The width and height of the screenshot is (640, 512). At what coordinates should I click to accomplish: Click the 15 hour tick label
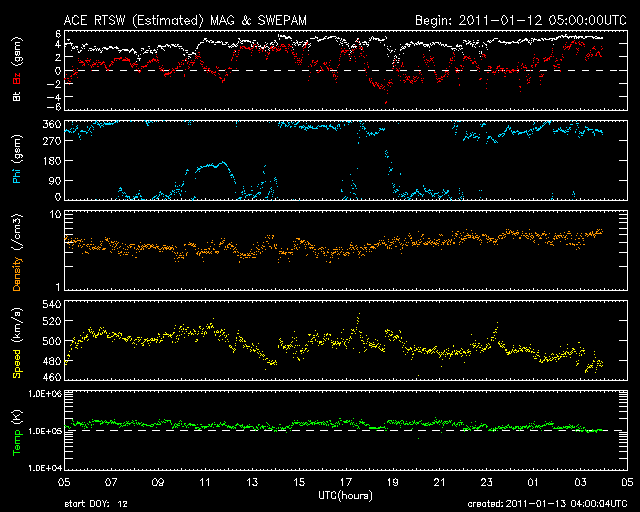tap(299, 482)
